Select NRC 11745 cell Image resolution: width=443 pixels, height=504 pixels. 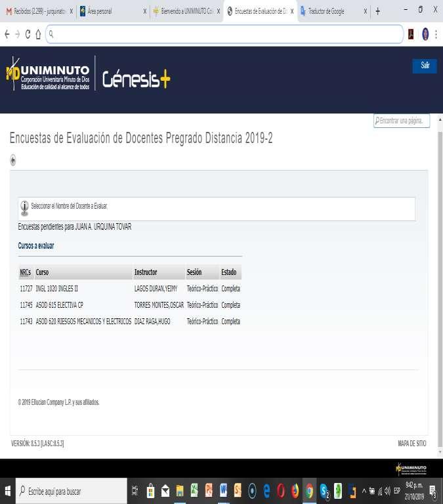(x=26, y=305)
